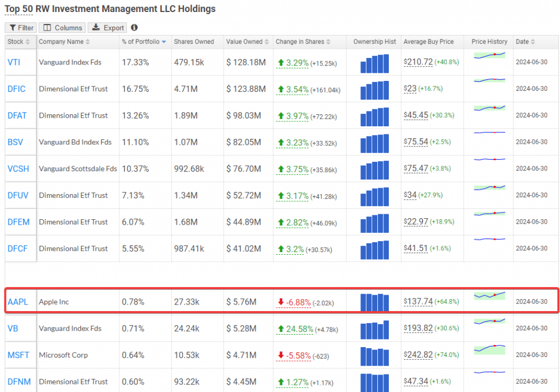
Task: Select Vanguard Scottsdale Fds company name
Action: [x=78, y=169]
